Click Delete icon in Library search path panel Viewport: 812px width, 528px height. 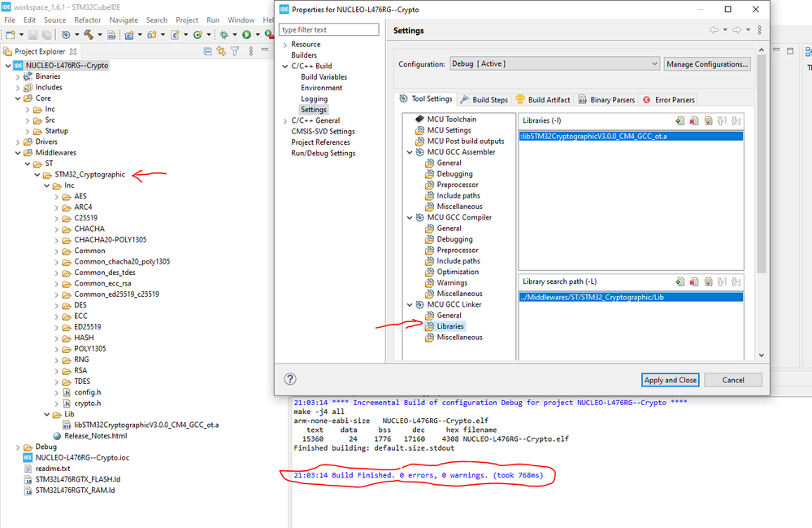(x=694, y=281)
